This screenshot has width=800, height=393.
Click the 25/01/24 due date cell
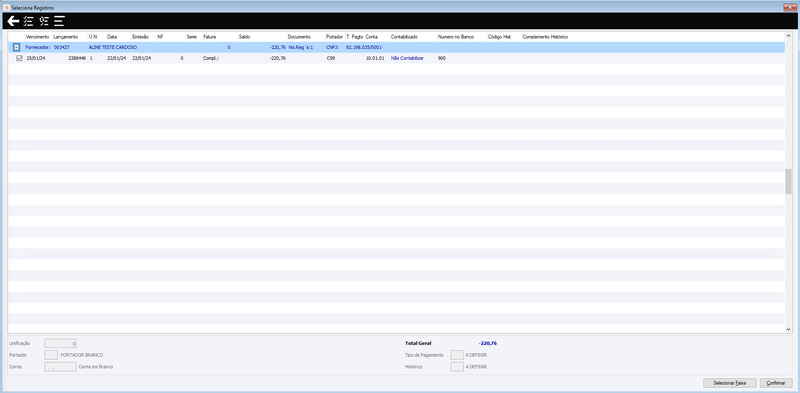tap(35, 58)
